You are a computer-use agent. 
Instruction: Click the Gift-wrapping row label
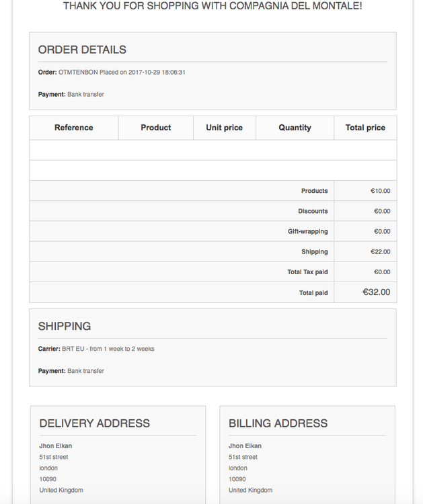coord(308,231)
